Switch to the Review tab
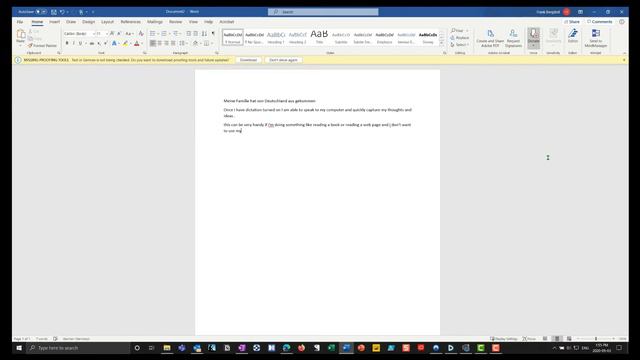Viewport: 640px width, 360px height. [x=176, y=22]
